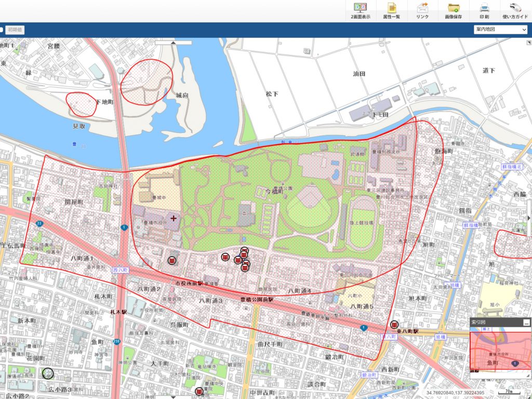Click the 札木駅 station label
532x399 pixels.
click(x=118, y=312)
